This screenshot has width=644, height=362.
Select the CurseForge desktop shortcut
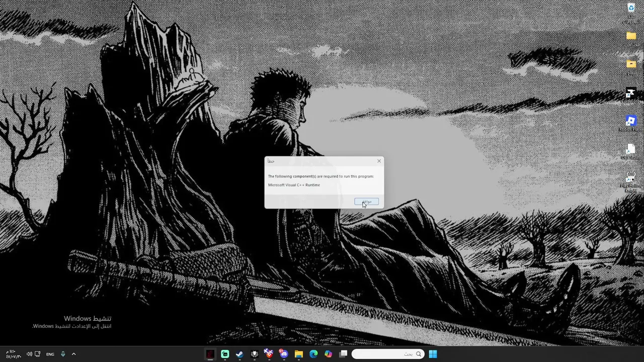631,96
